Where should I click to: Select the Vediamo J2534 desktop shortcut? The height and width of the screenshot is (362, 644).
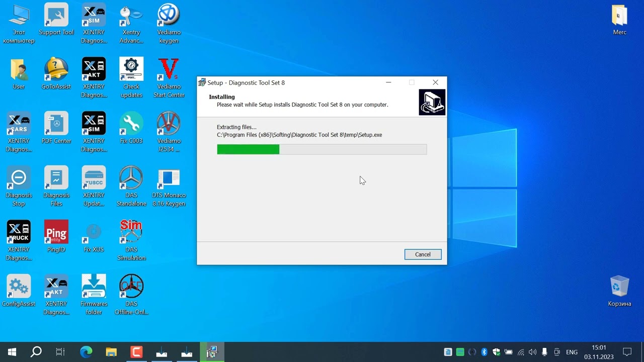(169, 132)
